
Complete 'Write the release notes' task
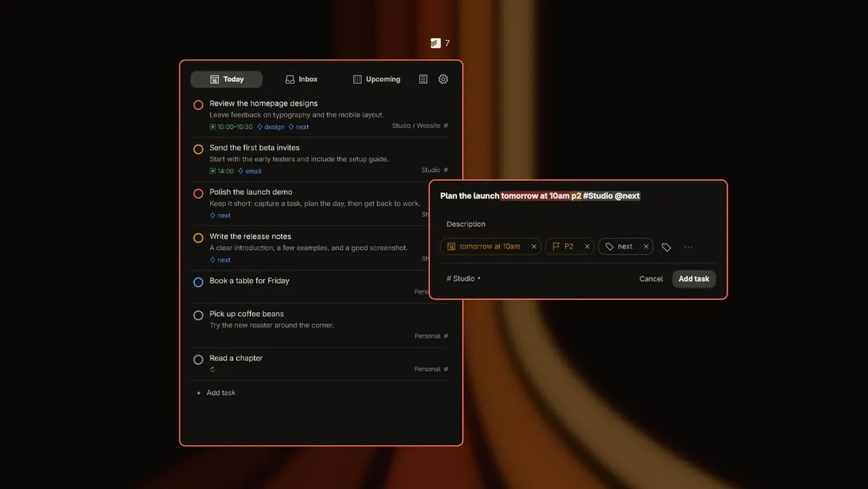point(199,237)
